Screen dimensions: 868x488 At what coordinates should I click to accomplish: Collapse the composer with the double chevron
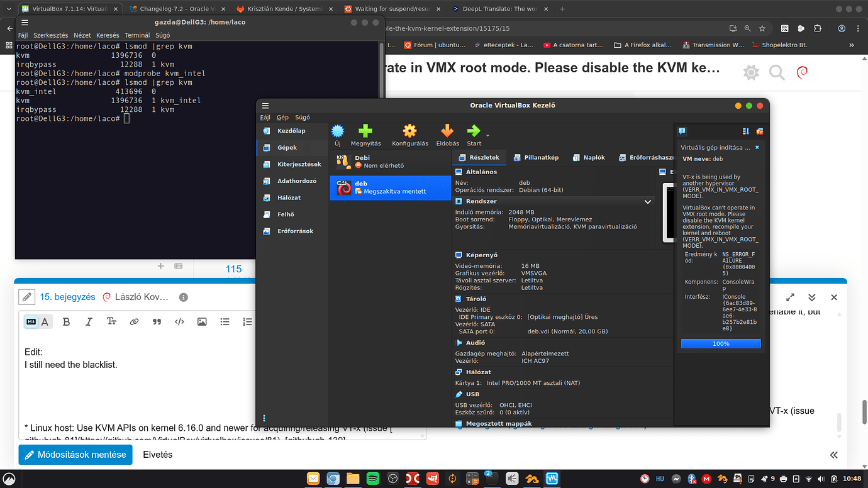(x=812, y=297)
